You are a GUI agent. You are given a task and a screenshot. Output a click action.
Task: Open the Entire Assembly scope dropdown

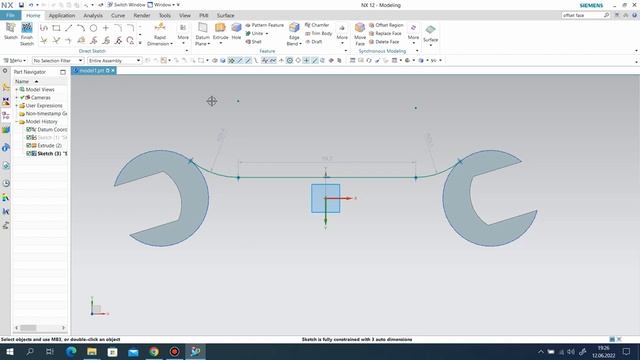[114, 60]
